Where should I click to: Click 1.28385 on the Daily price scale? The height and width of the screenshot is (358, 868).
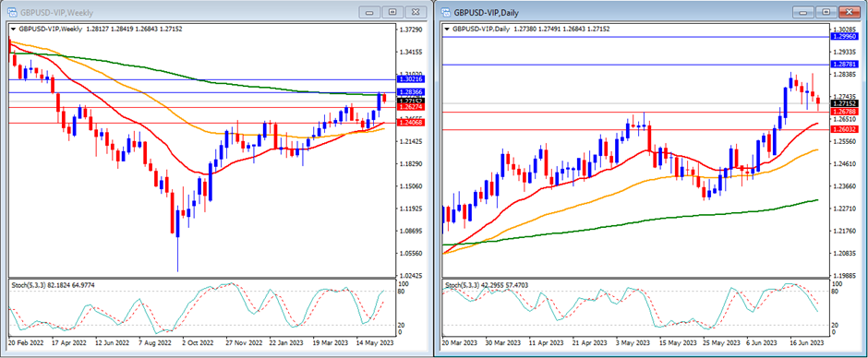[x=845, y=74]
